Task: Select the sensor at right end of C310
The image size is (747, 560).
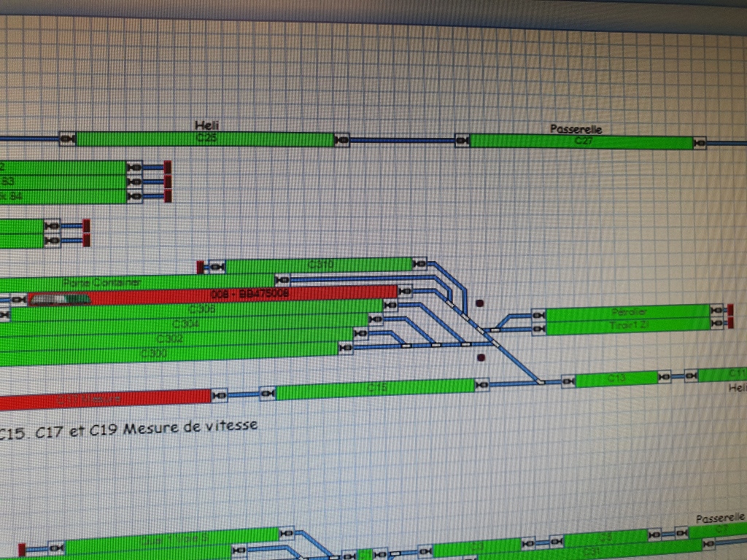Action: coord(419,264)
